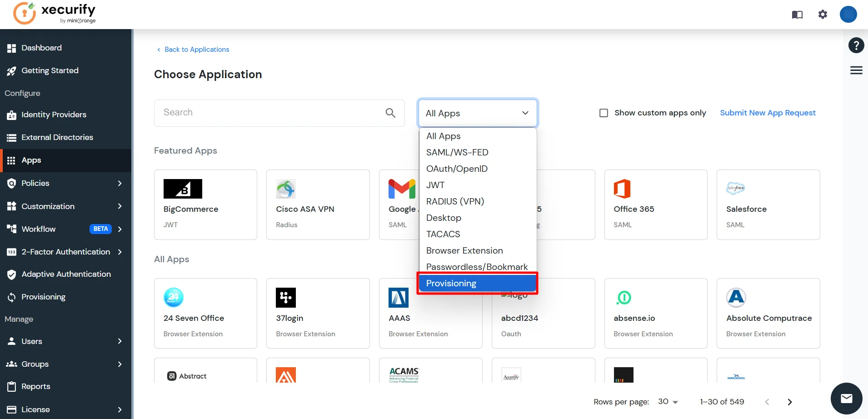Open the documentation book icon
This screenshot has height=419, width=868.
797,15
